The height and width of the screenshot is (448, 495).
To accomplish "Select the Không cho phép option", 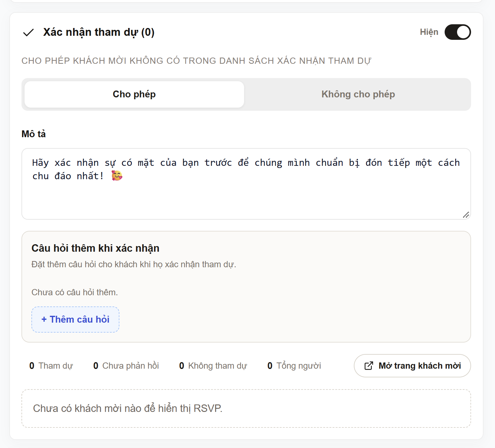I will (x=358, y=94).
